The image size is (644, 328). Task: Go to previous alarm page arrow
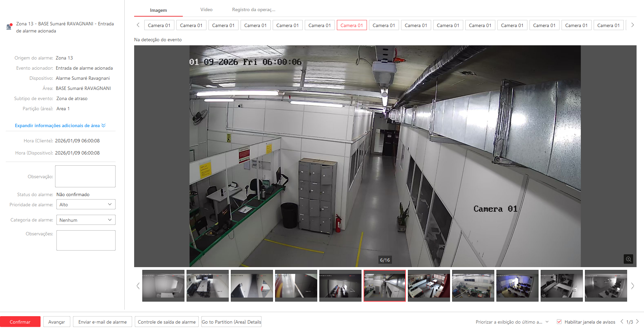coord(622,322)
